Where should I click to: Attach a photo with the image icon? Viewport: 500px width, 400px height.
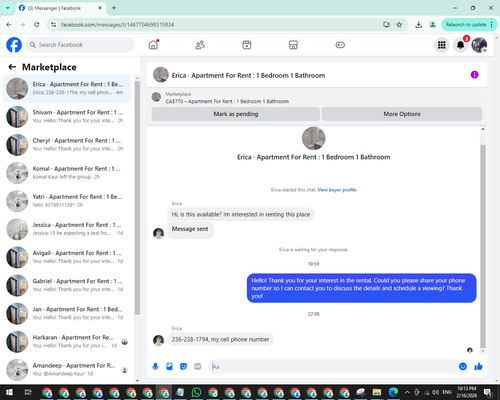point(169,367)
